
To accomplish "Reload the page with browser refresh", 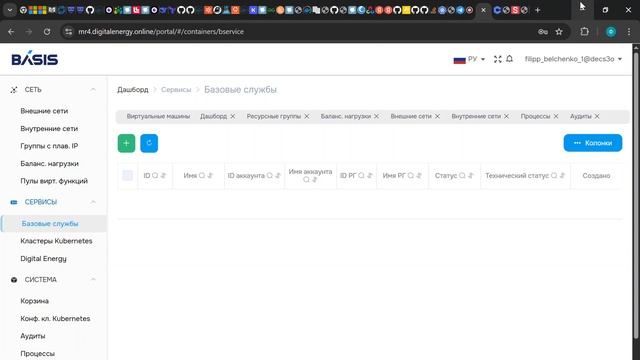I will pyautogui.click(x=47, y=31).
